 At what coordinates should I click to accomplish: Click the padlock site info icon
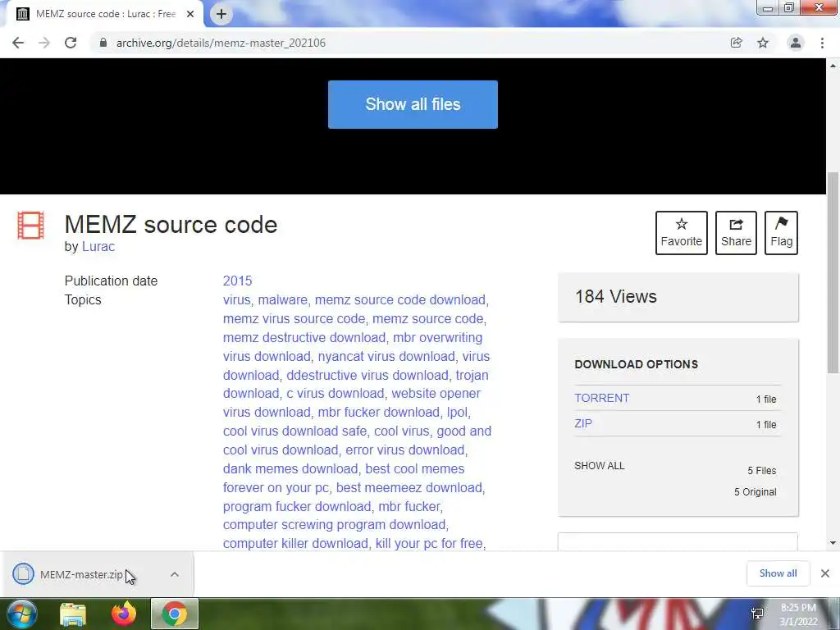point(103,43)
